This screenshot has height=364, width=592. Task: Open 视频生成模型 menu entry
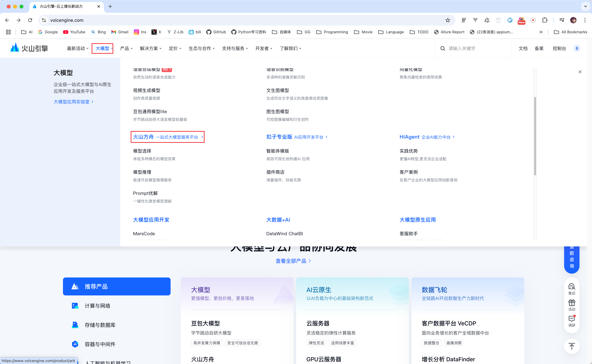coord(147,91)
